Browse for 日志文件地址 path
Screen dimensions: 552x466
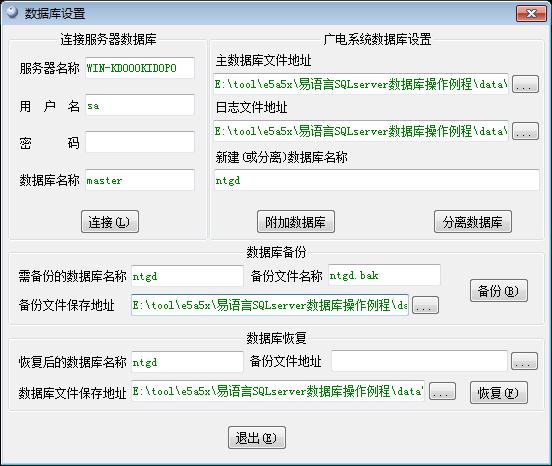tap(525, 131)
